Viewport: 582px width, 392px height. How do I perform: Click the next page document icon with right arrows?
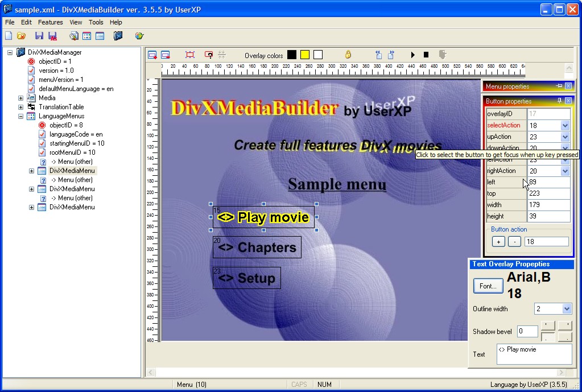pos(391,55)
